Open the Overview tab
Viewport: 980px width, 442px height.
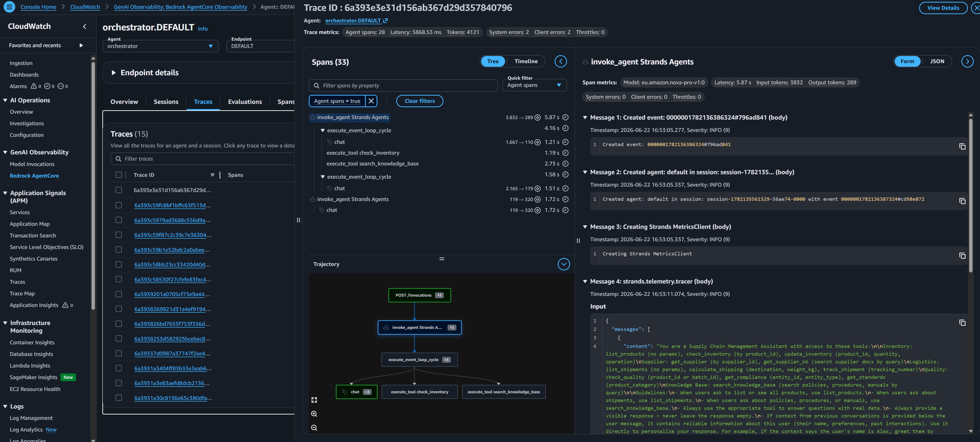pos(124,102)
